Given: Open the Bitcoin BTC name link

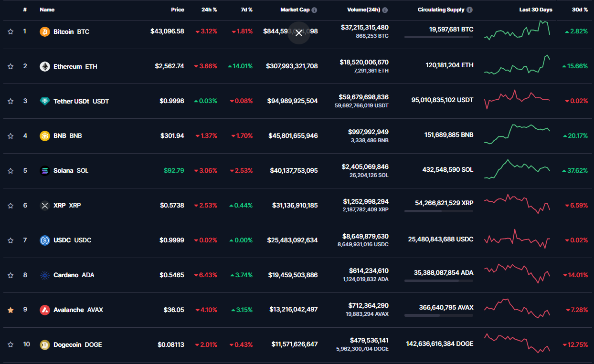Looking at the screenshot, I should 71,31.
